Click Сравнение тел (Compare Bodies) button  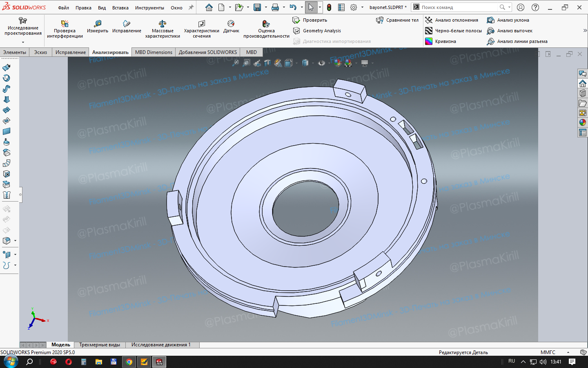pyautogui.click(x=397, y=20)
